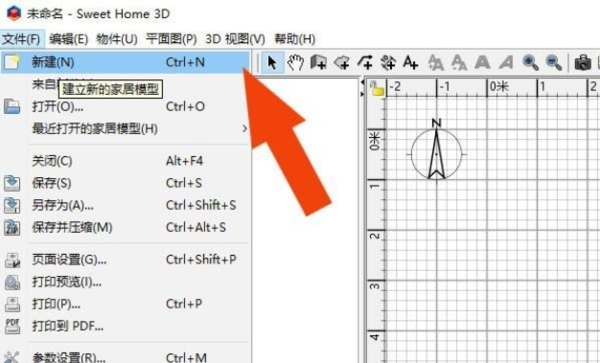This screenshot has height=363, width=600.
Task: Choose 关闭(C) menu entry
Action: [x=125, y=161]
